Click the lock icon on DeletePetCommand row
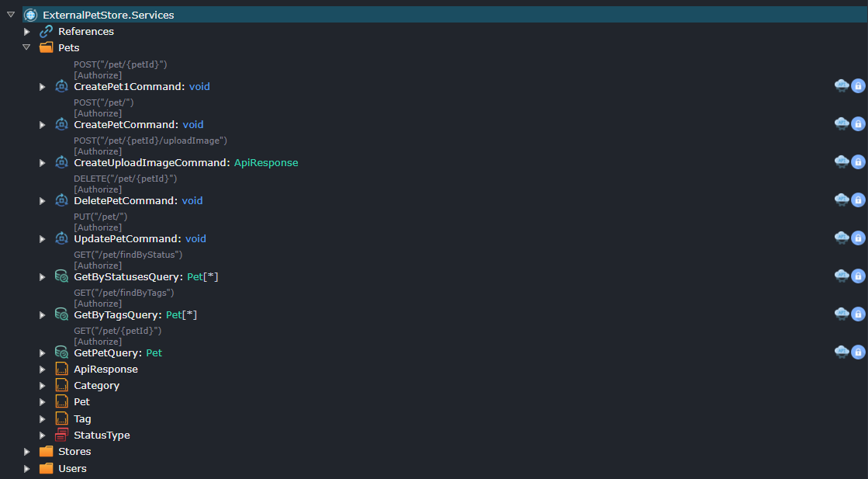This screenshot has width=868, height=479. (858, 200)
